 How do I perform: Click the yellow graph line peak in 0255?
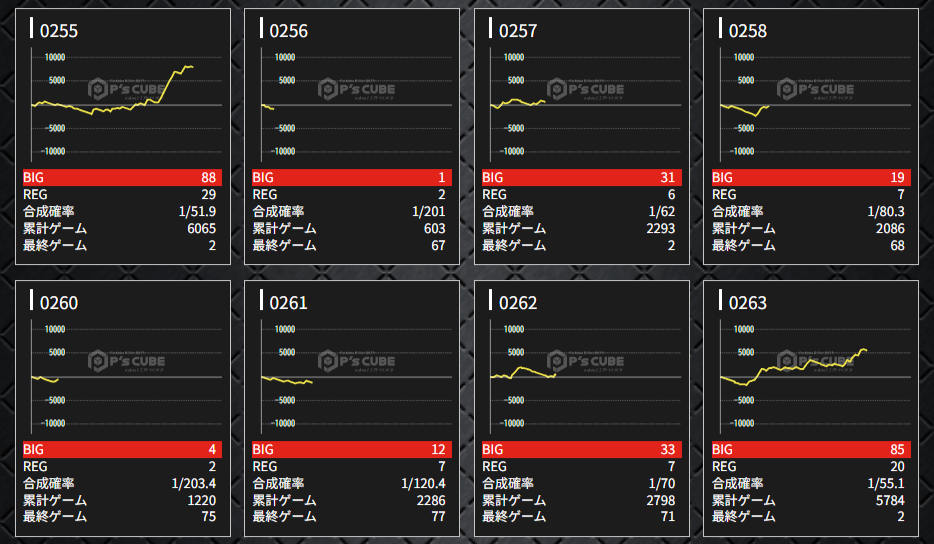point(186,67)
